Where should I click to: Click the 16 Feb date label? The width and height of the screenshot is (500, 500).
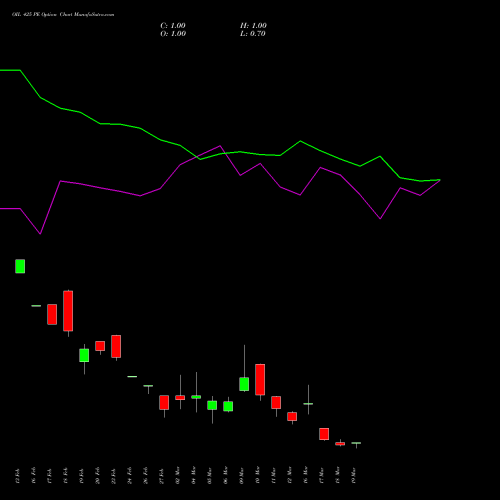coord(34,476)
